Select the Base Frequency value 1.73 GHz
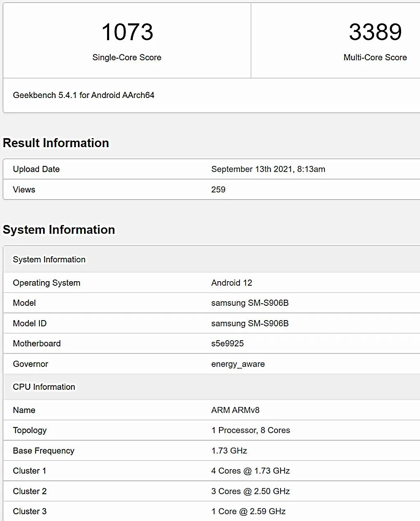 pos(229,450)
